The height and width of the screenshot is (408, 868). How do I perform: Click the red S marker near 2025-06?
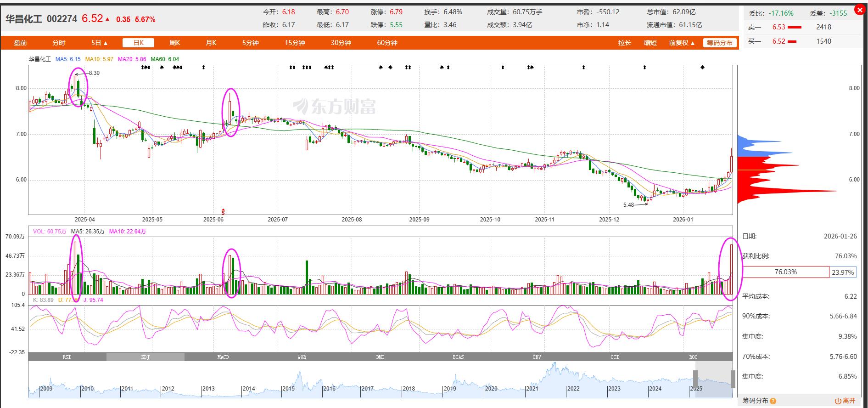(223, 212)
